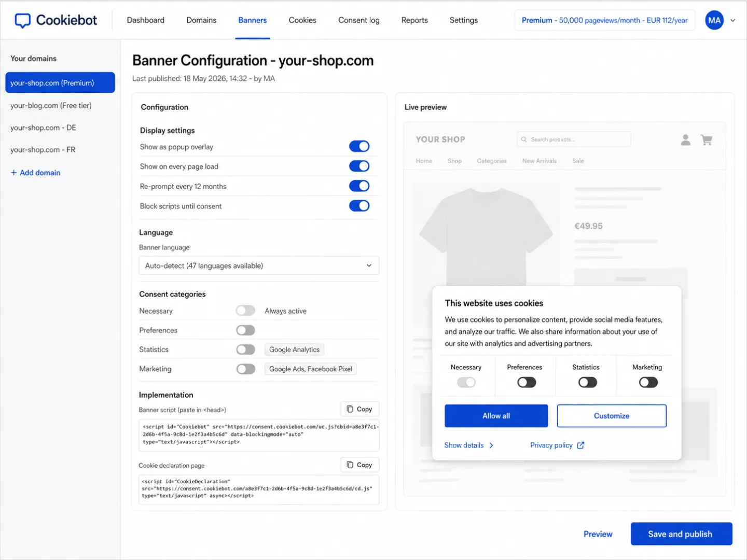
Task: Click the Premium plan subscription badge
Action: click(604, 20)
